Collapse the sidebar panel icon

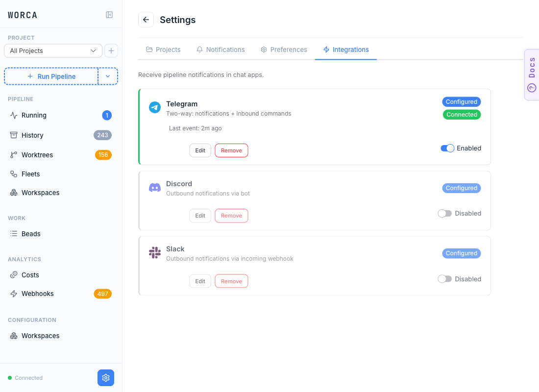point(109,15)
